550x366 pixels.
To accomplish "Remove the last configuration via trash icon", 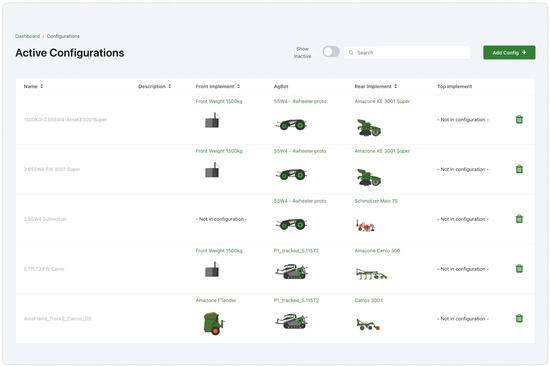I will click(519, 319).
